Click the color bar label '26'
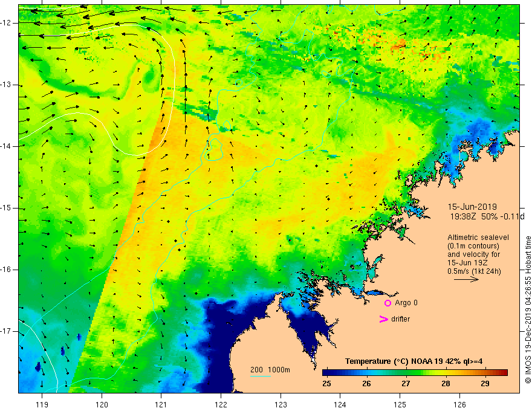This screenshot has width=532, height=411. 366,384
